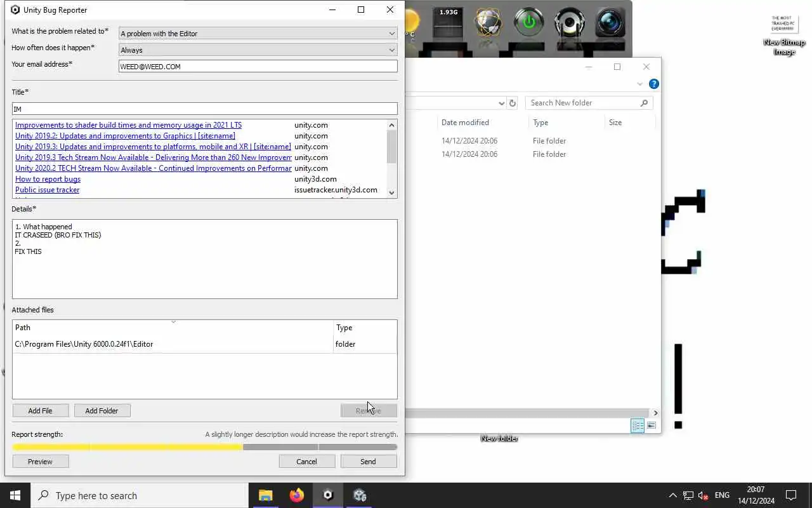Image resolution: width=812 pixels, height=508 pixels.
Task: Click the Unity Editor taskbar icon
Action: point(360,495)
